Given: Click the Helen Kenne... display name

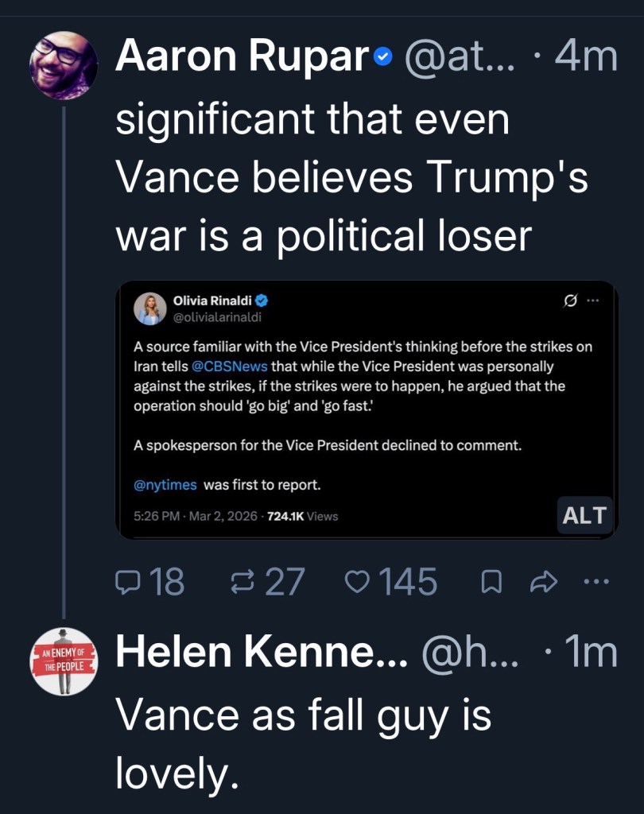Looking at the screenshot, I should (262, 653).
